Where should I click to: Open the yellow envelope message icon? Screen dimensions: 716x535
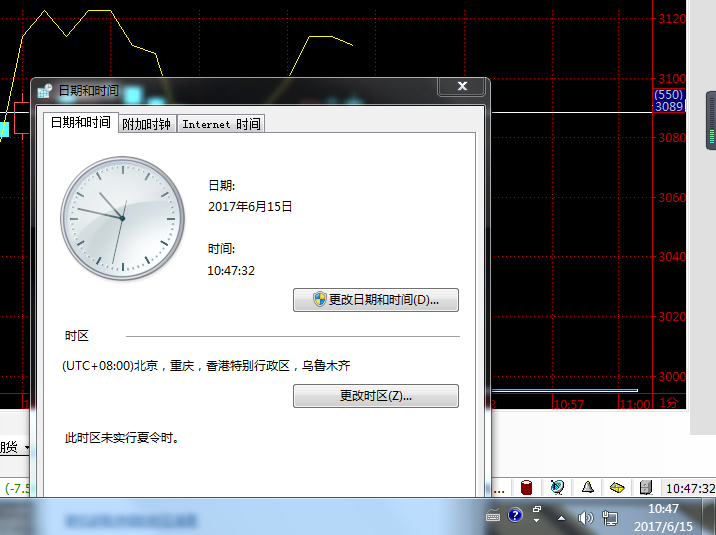tap(617, 488)
